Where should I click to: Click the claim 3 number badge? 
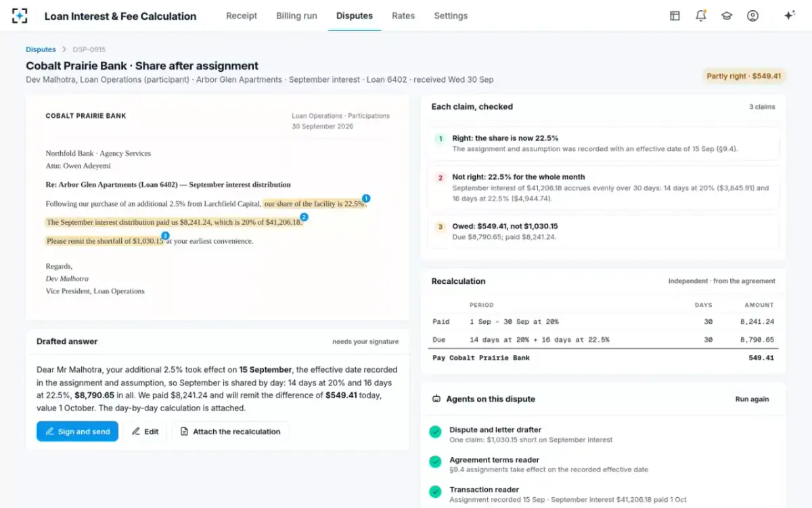tap(440, 227)
